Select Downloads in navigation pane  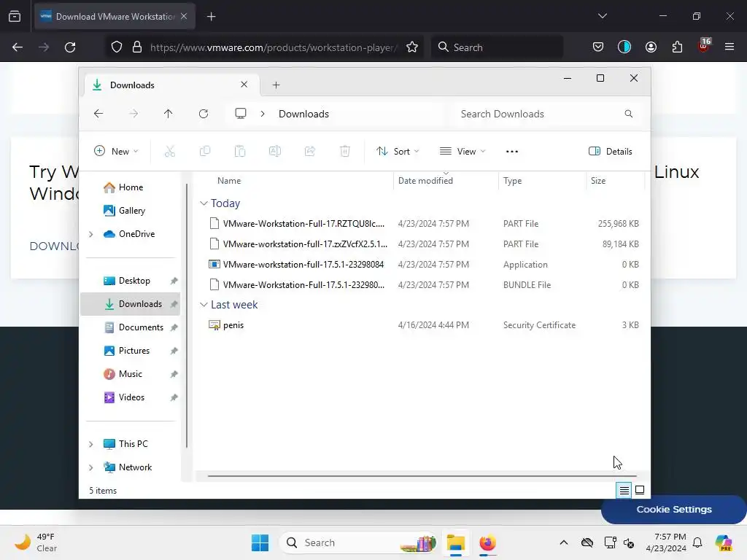(130, 304)
